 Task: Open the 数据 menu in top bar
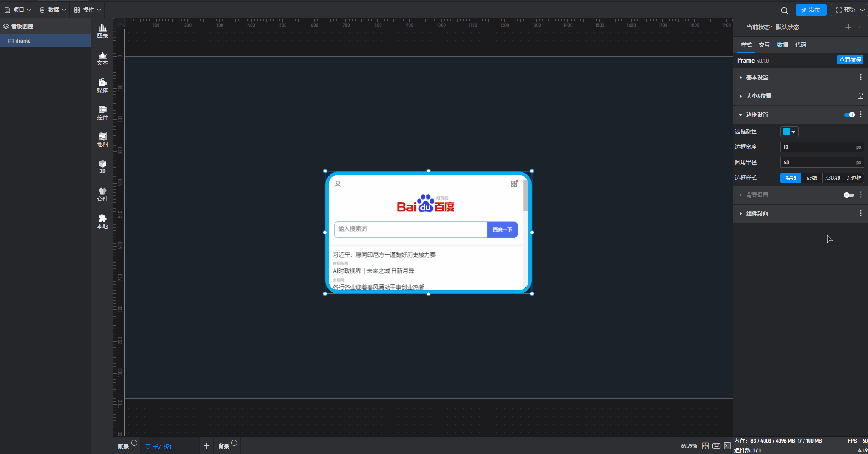click(x=53, y=10)
